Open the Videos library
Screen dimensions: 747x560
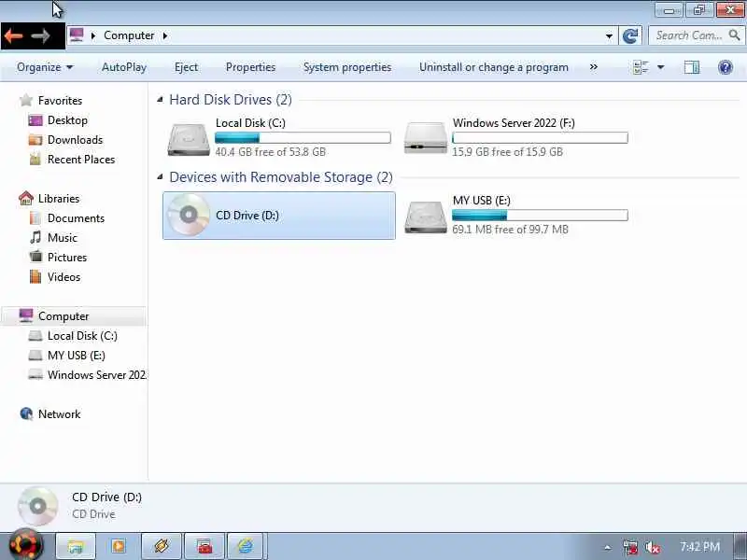pos(63,276)
